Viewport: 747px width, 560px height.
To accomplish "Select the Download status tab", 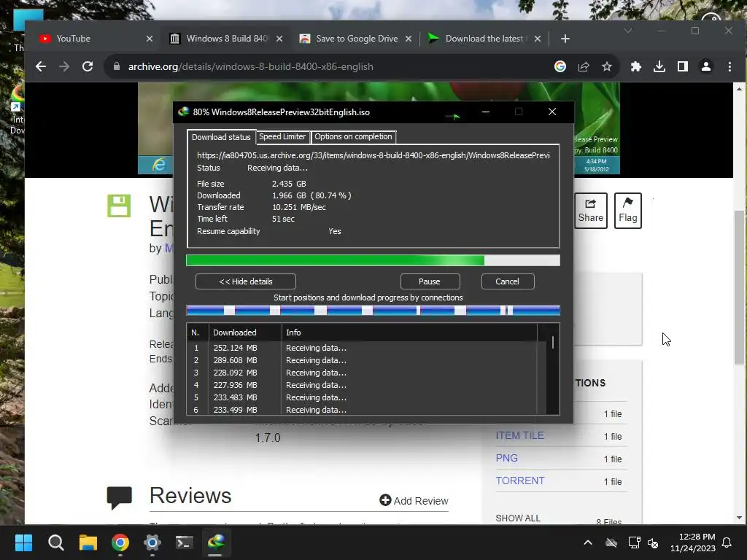I will [221, 137].
